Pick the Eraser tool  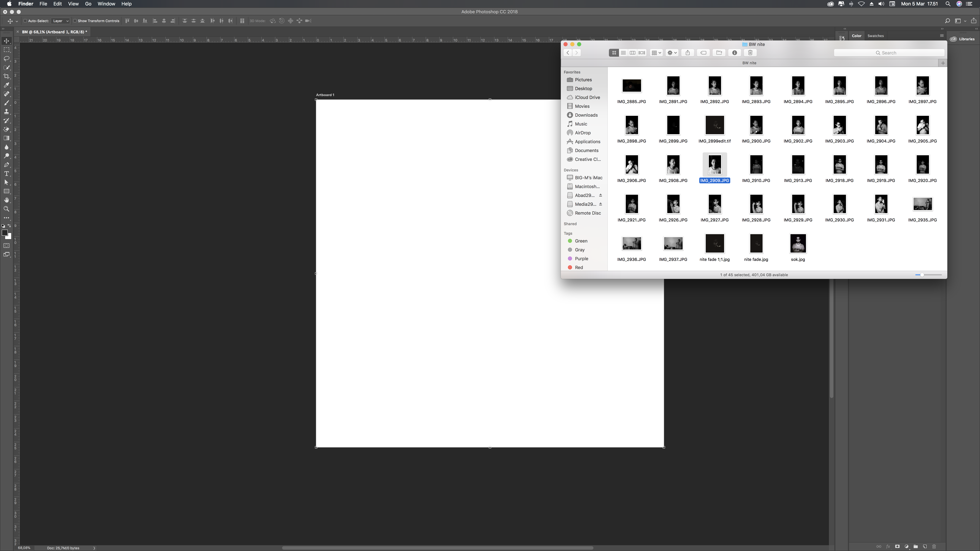point(6,129)
